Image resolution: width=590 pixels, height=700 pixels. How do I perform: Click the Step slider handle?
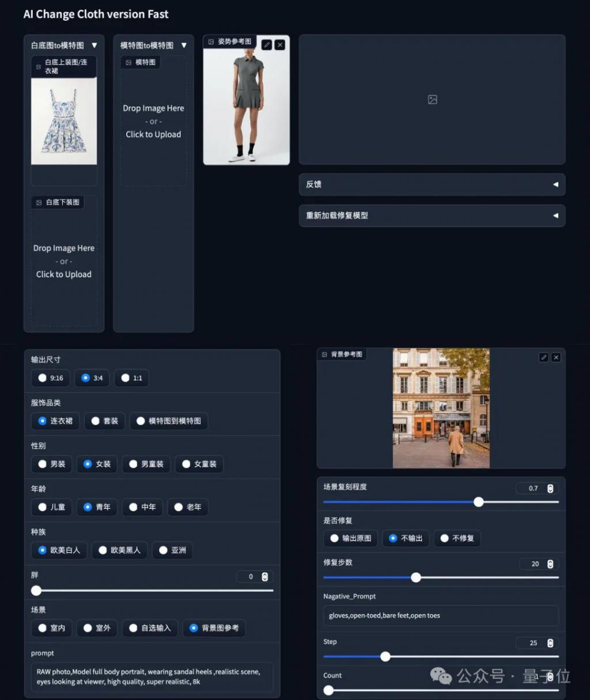click(385, 656)
